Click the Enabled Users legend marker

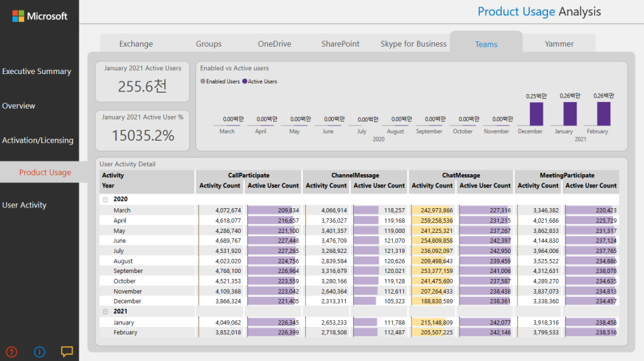[203, 81]
